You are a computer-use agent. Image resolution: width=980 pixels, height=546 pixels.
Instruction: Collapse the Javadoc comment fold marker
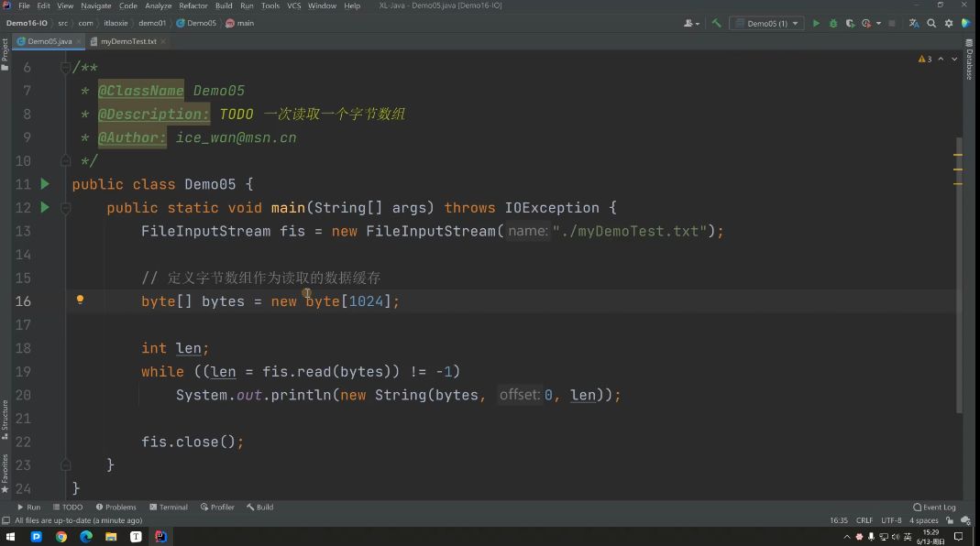click(65, 67)
